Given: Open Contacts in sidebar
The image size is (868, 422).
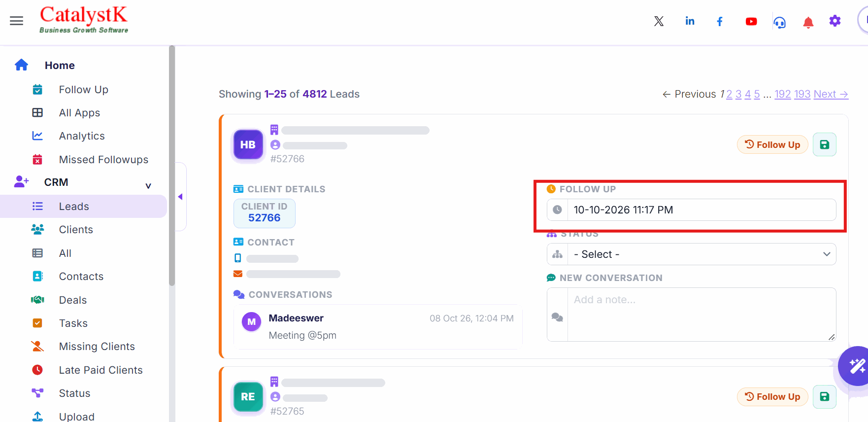Looking at the screenshot, I should tap(81, 276).
